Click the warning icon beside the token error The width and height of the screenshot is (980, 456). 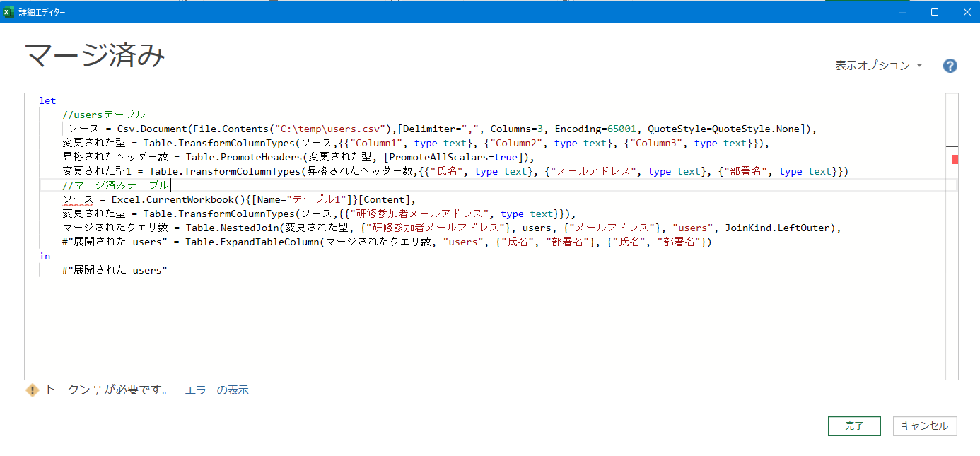(33, 390)
